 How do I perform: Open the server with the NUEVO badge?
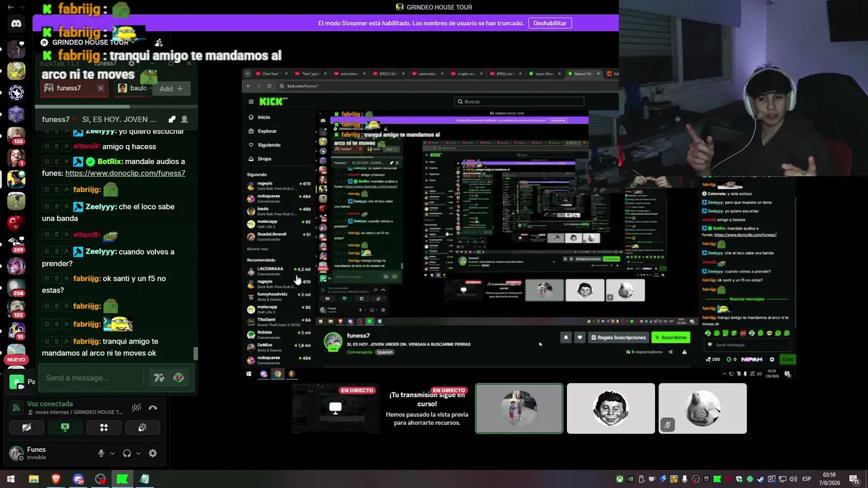(x=16, y=353)
